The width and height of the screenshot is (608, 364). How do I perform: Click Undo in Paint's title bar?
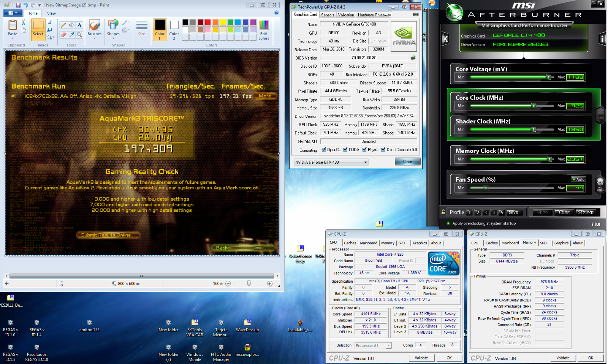click(26, 5)
